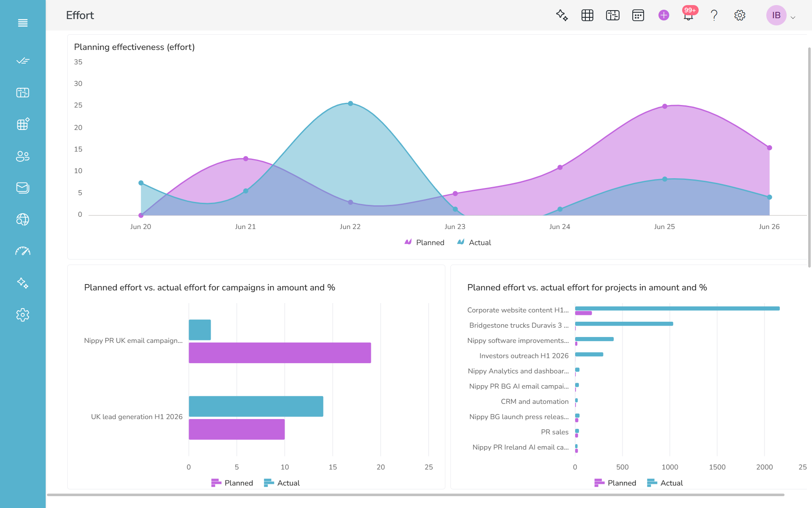Click Actual bar for Nippy PR UK email campaign
Image resolution: width=812 pixels, height=508 pixels.
click(x=200, y=330)
